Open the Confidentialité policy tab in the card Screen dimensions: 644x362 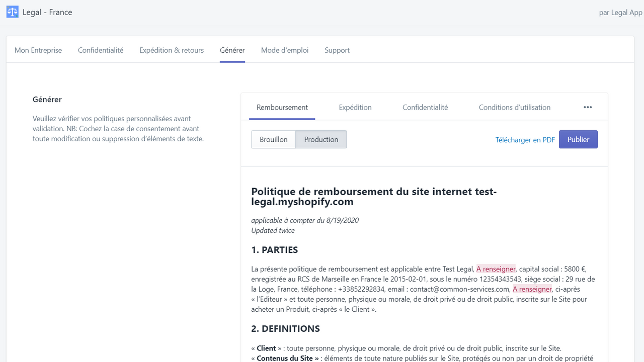425,107
